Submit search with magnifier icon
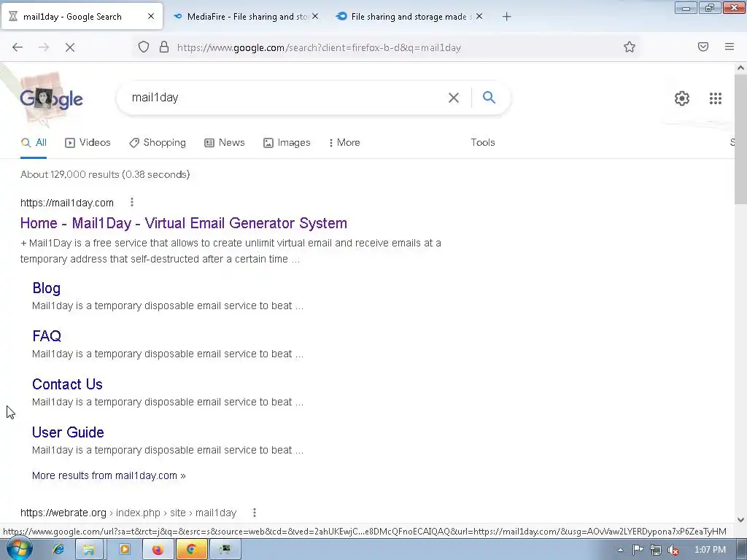This screenshot has width=747, height=560. tap(489, 98)
